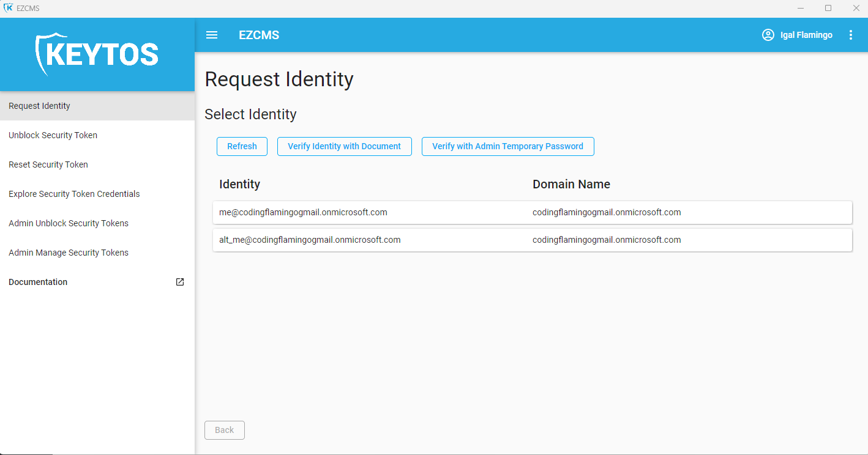
Task: Click the Igal Flamingo user name
Action: (x=806, y=35)
